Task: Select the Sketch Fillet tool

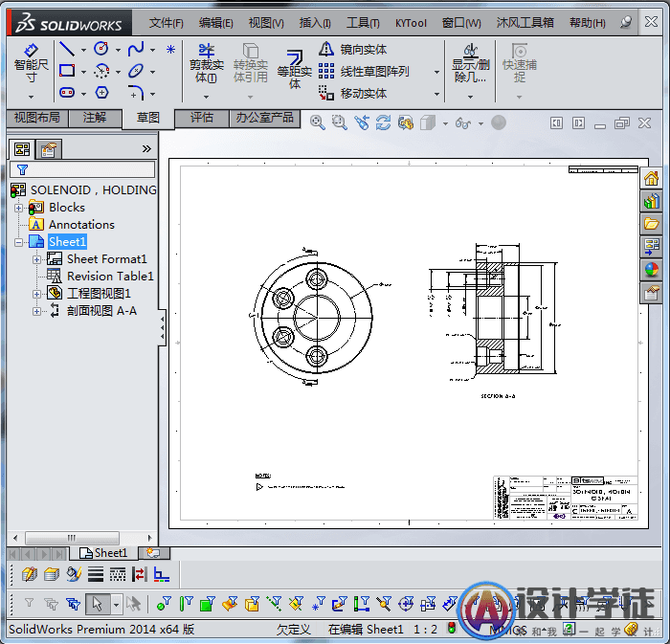Action: pyautogui.click(x=136, y=93)
